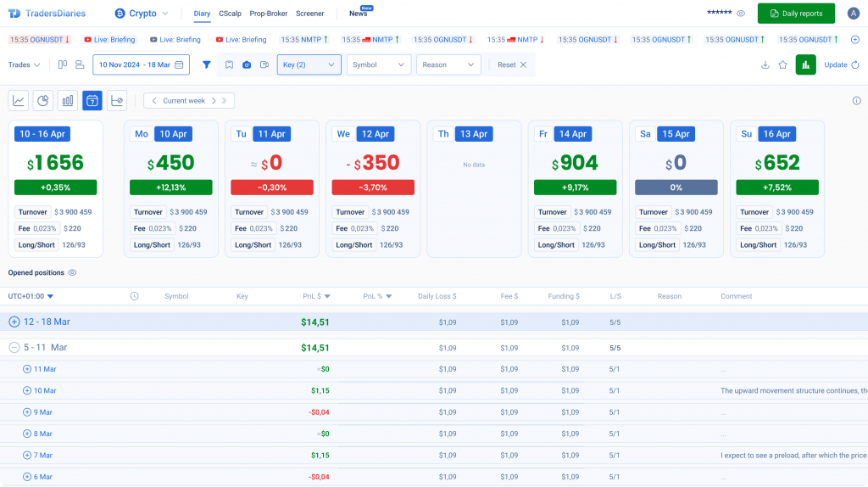Click the green statistics chart button

point(805,64)
